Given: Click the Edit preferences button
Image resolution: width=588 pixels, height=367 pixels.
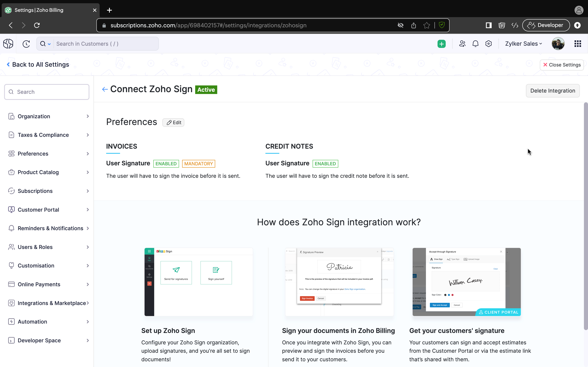Looking at the screenshot, I should (174, 123).
